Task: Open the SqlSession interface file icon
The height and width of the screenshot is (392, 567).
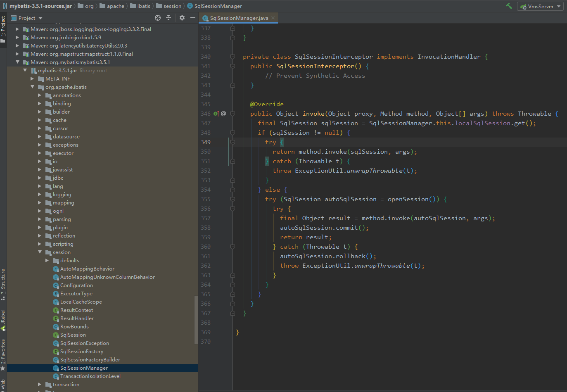Action: (56, 335)
